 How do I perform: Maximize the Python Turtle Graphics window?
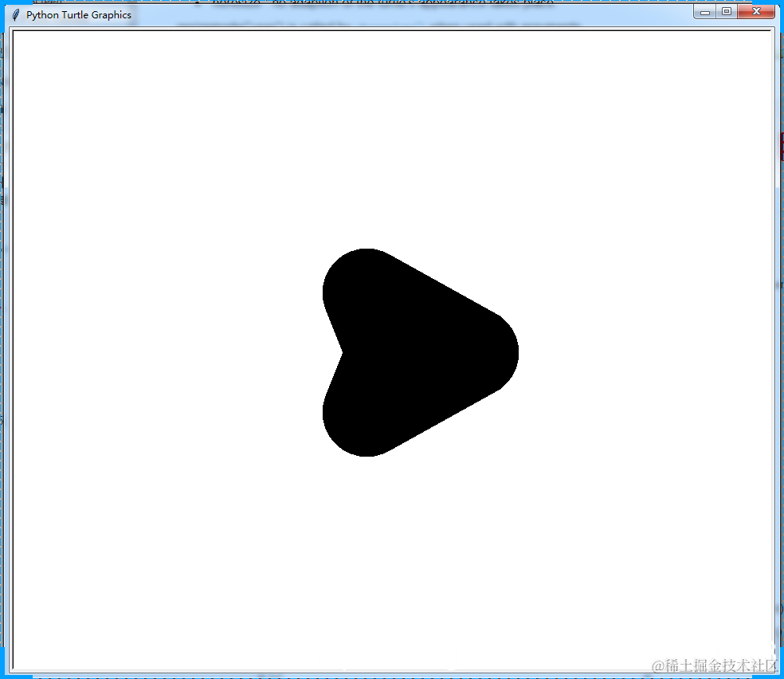[x=727, y=11]
